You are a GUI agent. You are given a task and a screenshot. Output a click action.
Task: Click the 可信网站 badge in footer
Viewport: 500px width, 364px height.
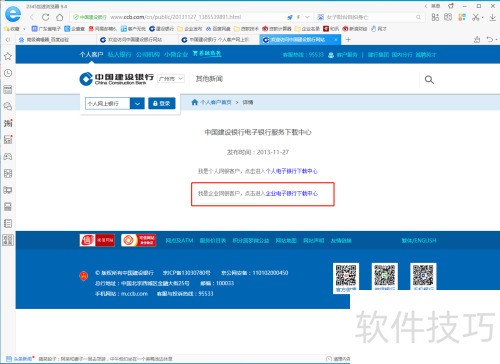pyautogui.click(x=138, y=240)
